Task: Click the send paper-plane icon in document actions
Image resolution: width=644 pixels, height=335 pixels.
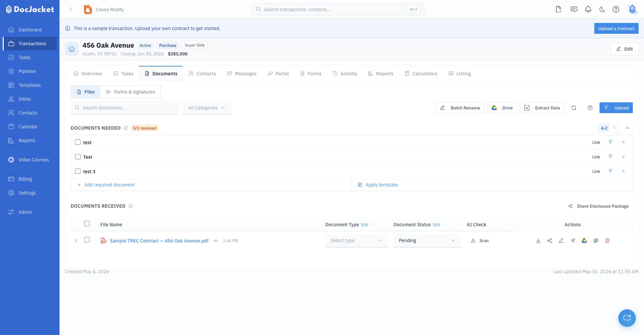Action: pyautogui.click(x=573, y=241)
